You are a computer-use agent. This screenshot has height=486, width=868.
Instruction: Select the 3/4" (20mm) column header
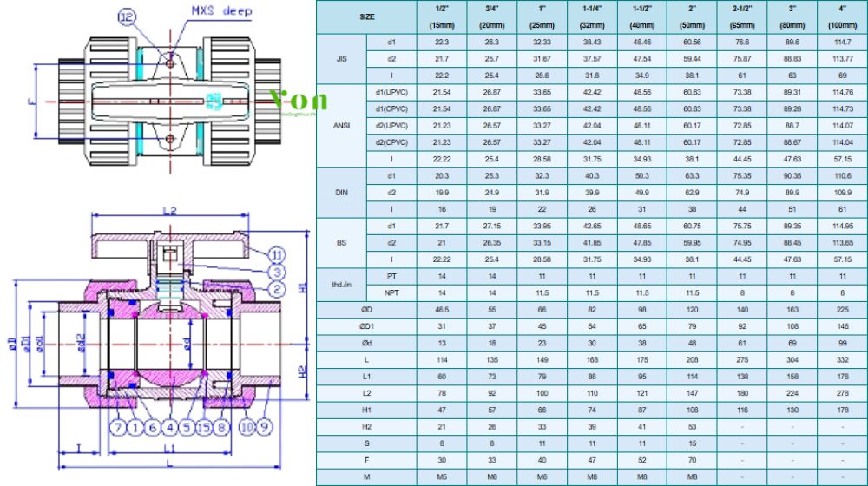491,17
